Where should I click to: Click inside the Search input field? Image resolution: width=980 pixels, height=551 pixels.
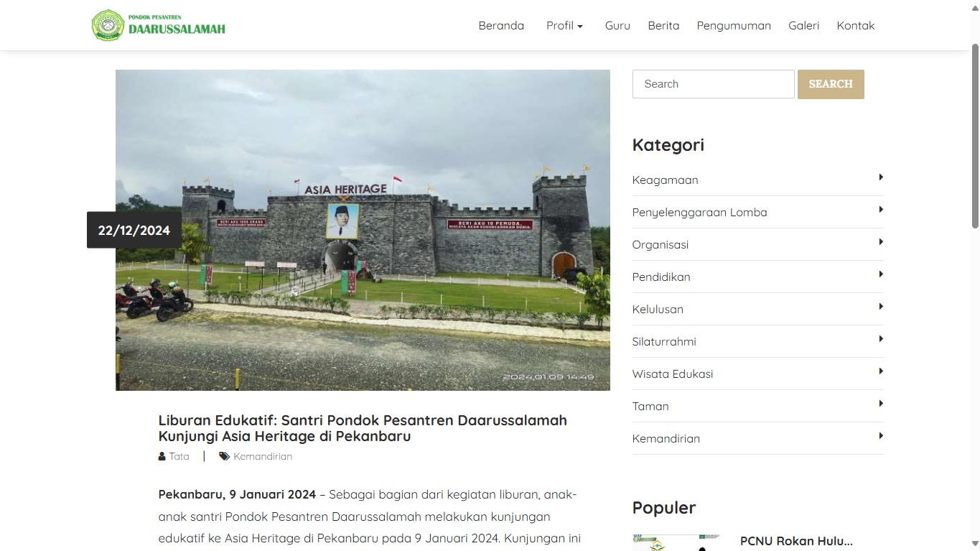(x=713, y=84)
